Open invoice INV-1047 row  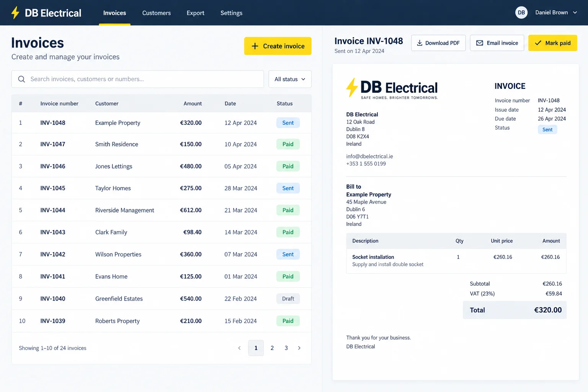[x=162, y=144]
